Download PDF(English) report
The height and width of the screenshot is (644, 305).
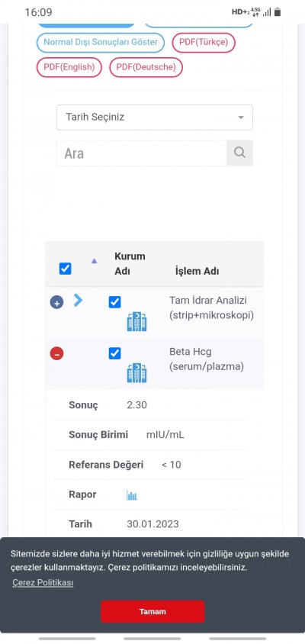click(x=69, y=67)
